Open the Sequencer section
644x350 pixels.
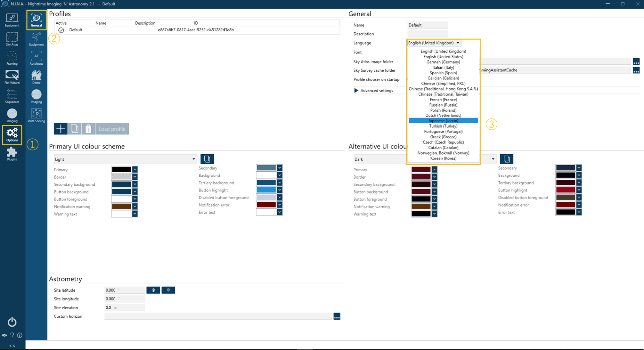pos(12,96)
